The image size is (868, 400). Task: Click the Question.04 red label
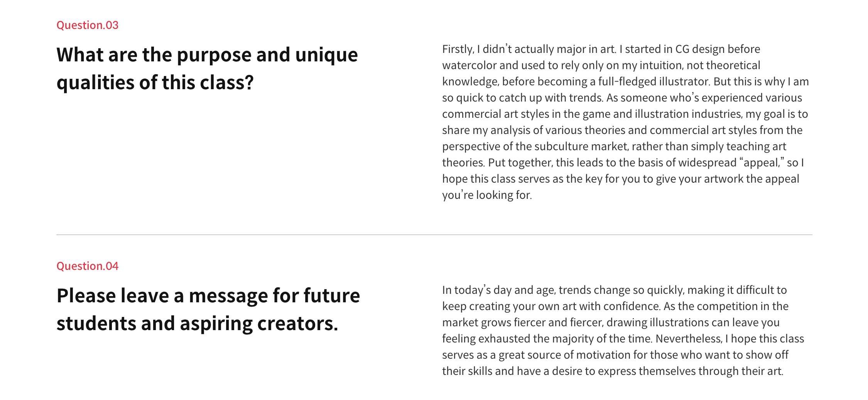click(87, 266)
